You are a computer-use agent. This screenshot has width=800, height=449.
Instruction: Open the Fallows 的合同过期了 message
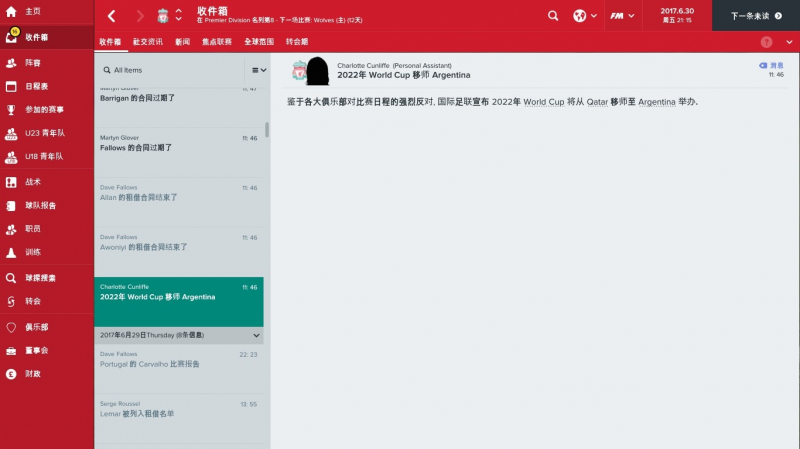coord(179,153)
